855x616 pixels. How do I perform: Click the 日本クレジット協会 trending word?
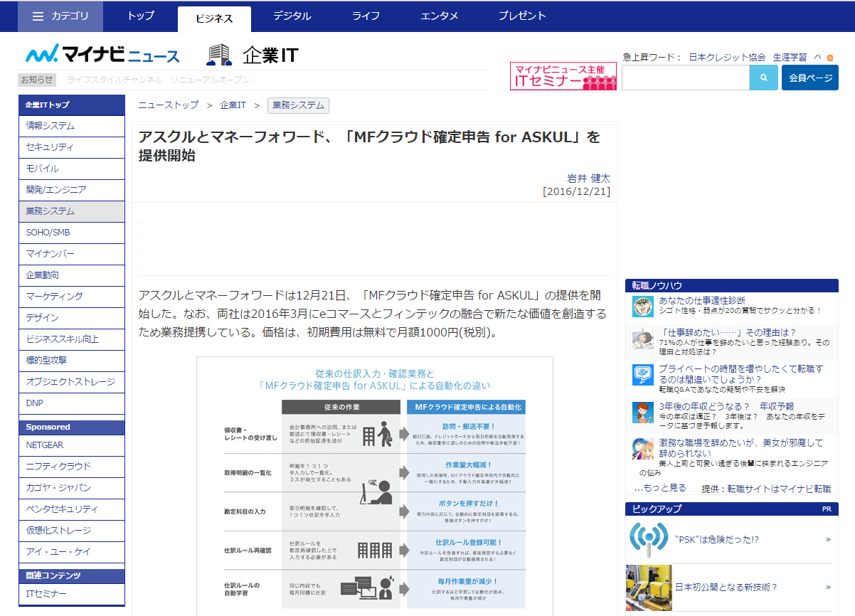tap(727, 58)
